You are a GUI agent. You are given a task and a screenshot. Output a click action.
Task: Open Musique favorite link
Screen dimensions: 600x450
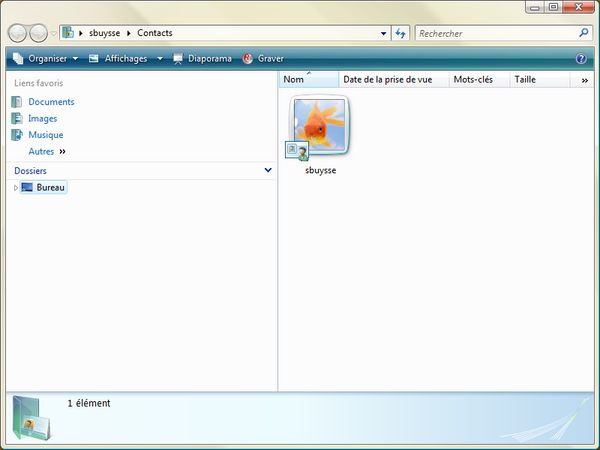(45, 135)
